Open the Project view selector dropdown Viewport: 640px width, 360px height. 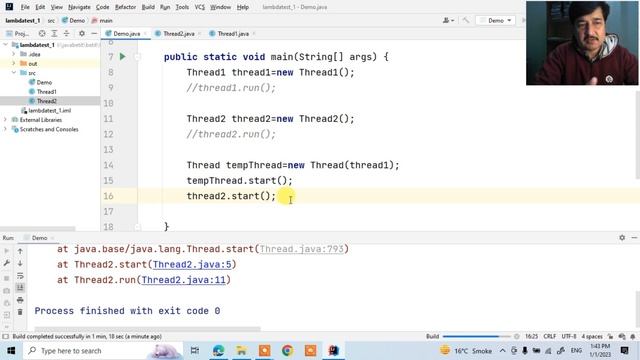point(18,33)
